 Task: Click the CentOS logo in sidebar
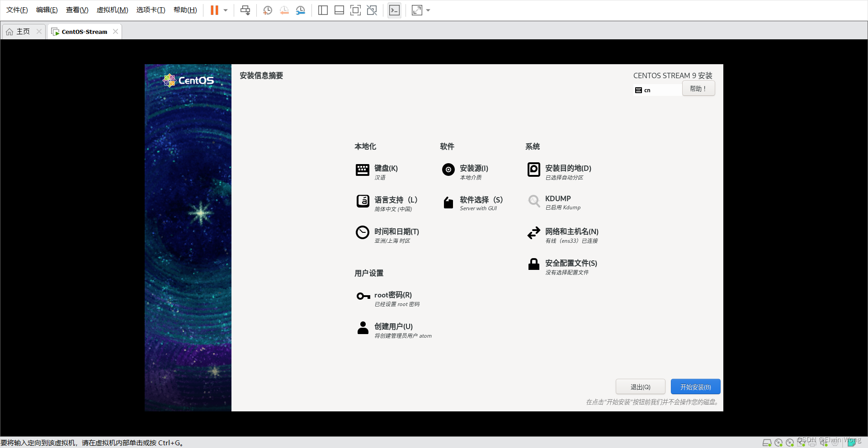coord(188,80)
